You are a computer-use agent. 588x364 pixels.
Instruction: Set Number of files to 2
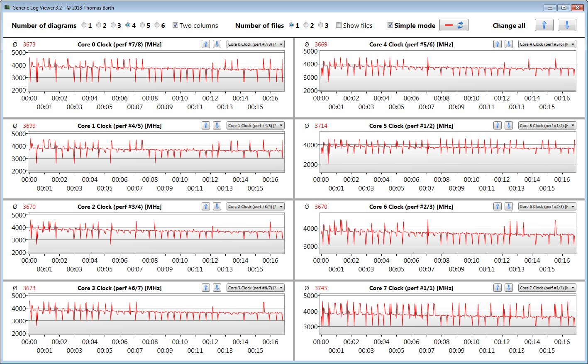[306, 25]
